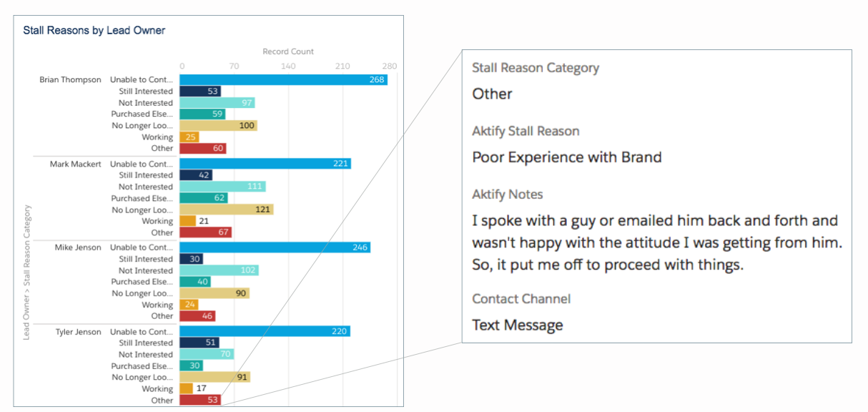868x412 pixels.
Task: Click Mike Jenson's Working bar showing 24
Action: click(x=189, y=305)
